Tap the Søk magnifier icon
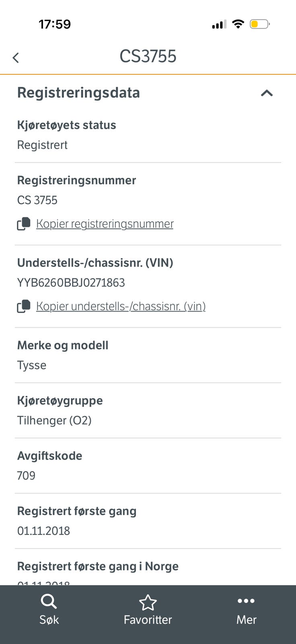Image resolution: width=296 pixels, height=644 pixels. click(x=49, y=602)
